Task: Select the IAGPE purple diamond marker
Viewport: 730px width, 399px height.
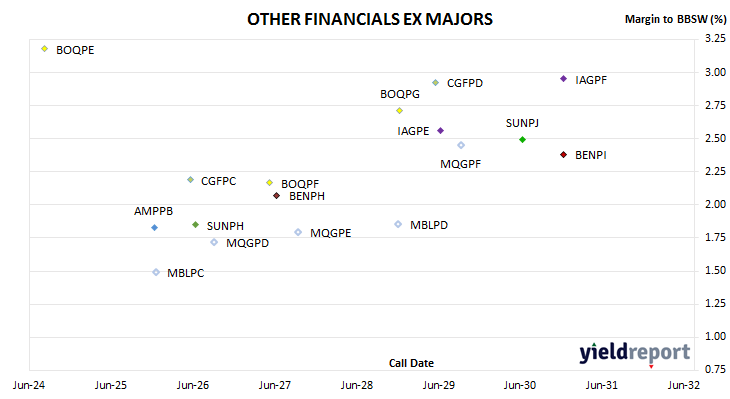Action: click(x=440, y=130)
